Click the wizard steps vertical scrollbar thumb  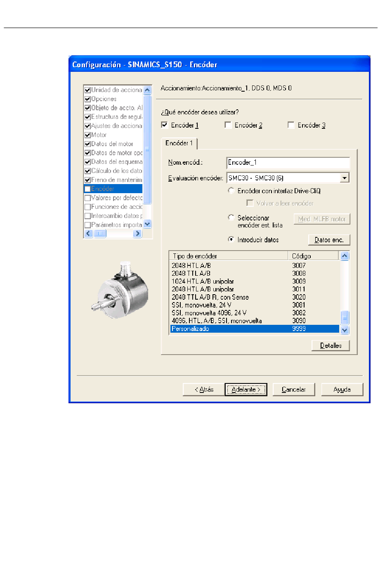tap(147, 149)
